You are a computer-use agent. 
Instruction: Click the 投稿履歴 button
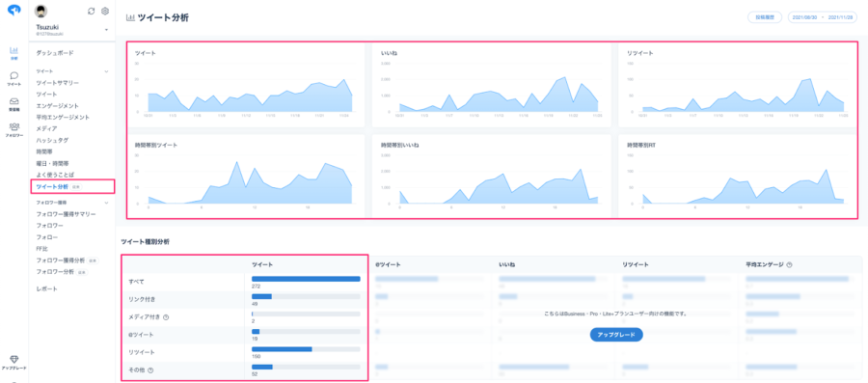click(765, 17)
